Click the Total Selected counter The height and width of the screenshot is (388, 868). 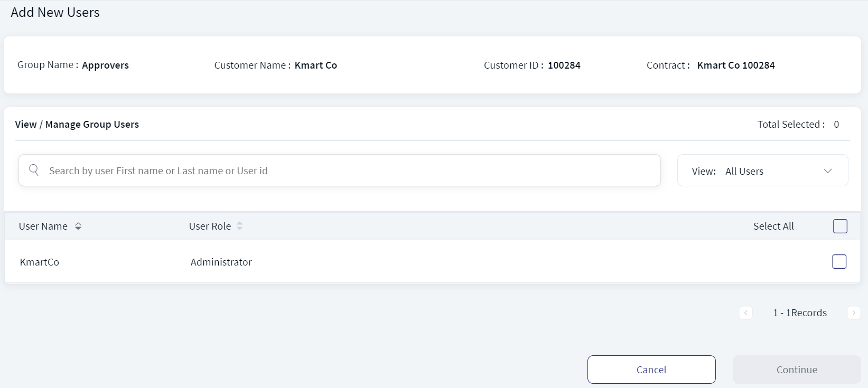[x=798, y=124]
